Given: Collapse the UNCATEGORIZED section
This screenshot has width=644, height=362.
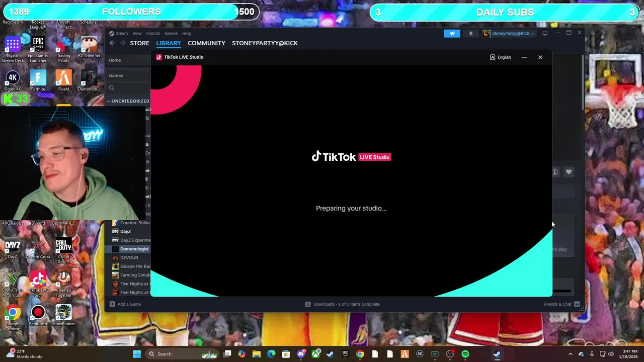Looking at the screenshot, I should (x=128, y=101).
